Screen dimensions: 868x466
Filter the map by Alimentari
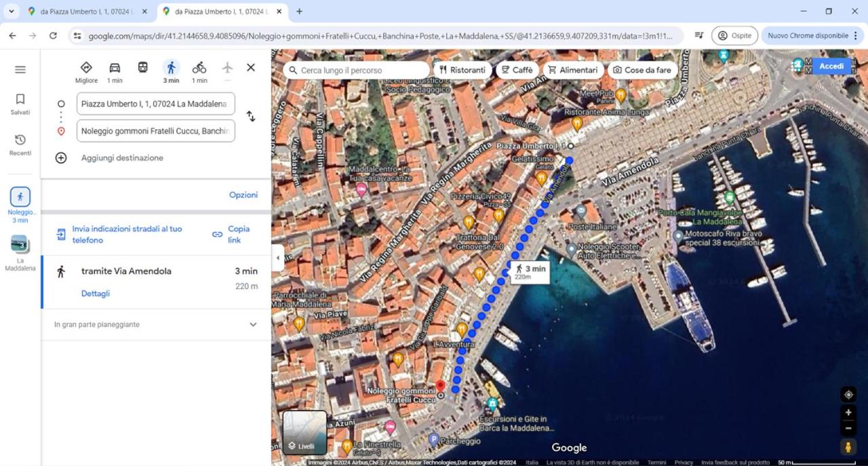pyautogui.click(x=573, y=70)
